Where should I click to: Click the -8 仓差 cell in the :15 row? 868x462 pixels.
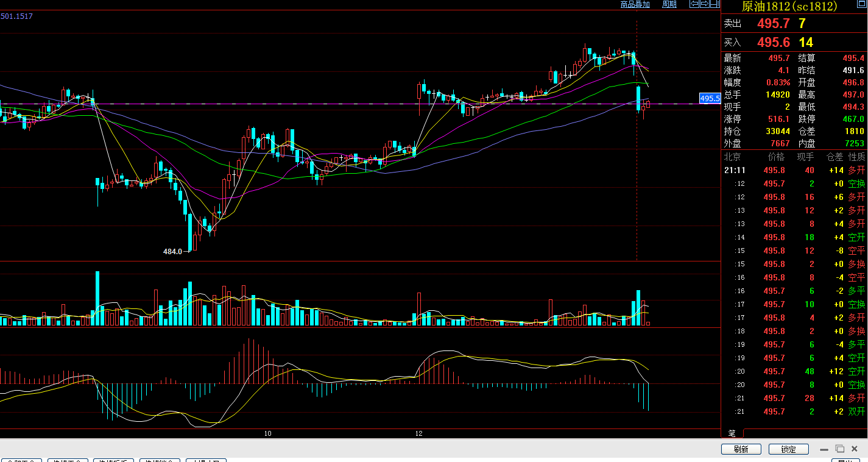tap(838, 251)
